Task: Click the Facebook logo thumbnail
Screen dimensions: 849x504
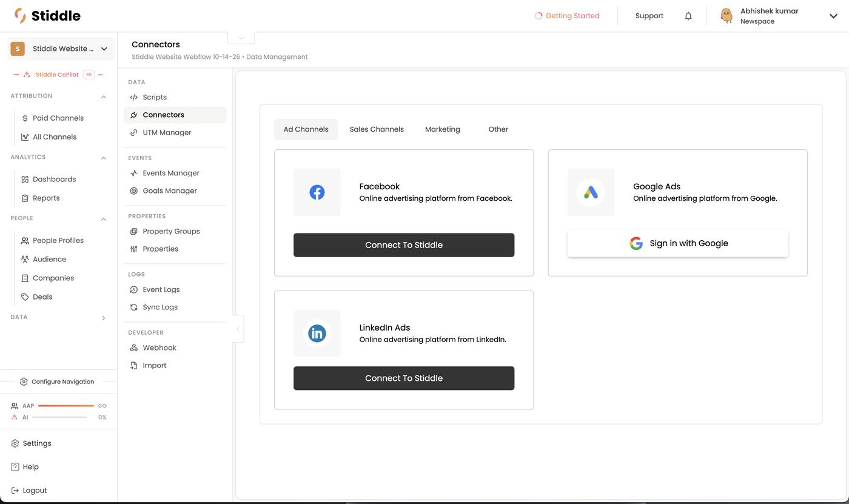Action: pyautogui.click(x=317, y=192)
